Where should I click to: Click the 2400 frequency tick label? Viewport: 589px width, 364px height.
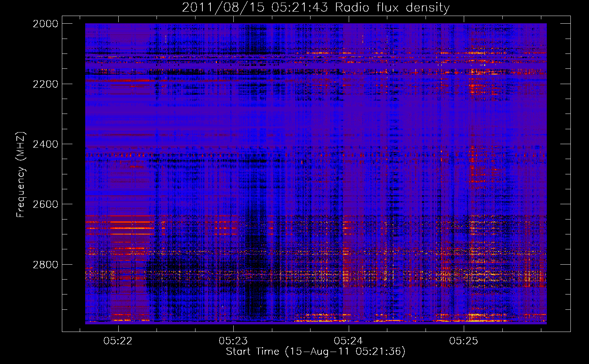46,144
